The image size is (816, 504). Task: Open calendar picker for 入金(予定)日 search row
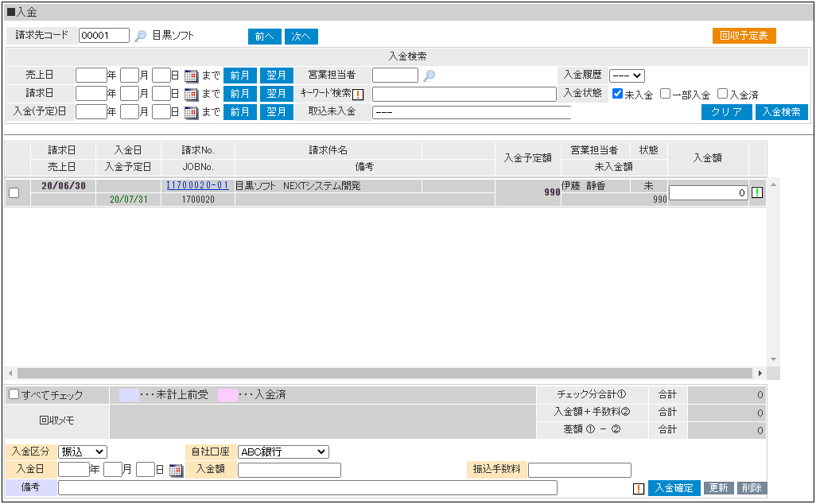click(x=191, y=112)
